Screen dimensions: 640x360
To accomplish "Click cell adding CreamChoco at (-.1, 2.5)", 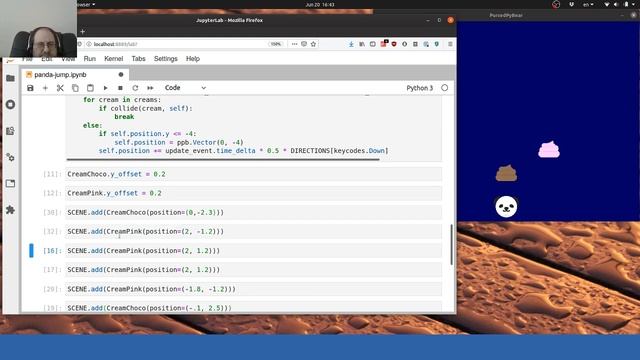I will tap(253, 307).
